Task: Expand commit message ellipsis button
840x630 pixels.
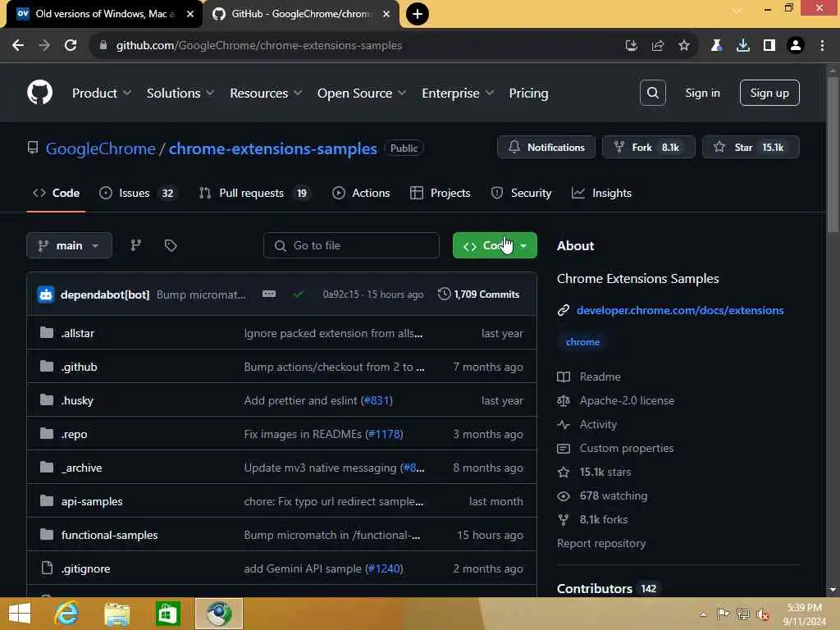Action: (269, 294)
